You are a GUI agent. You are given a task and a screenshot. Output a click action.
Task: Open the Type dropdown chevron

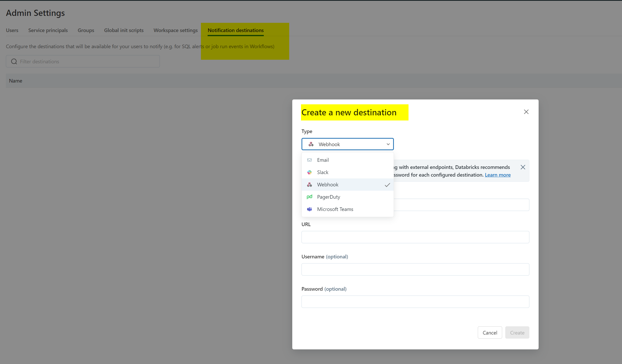pos(388,144)
